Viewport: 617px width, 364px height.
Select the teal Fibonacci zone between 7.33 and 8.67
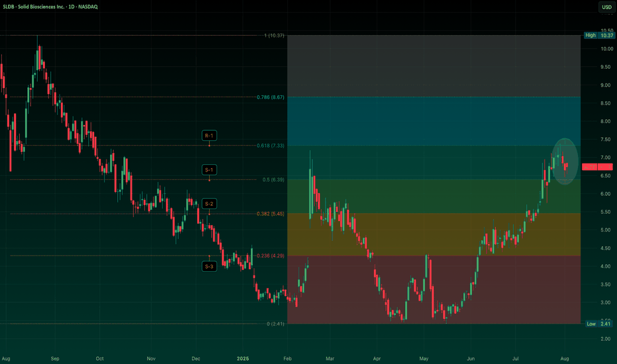434,121
